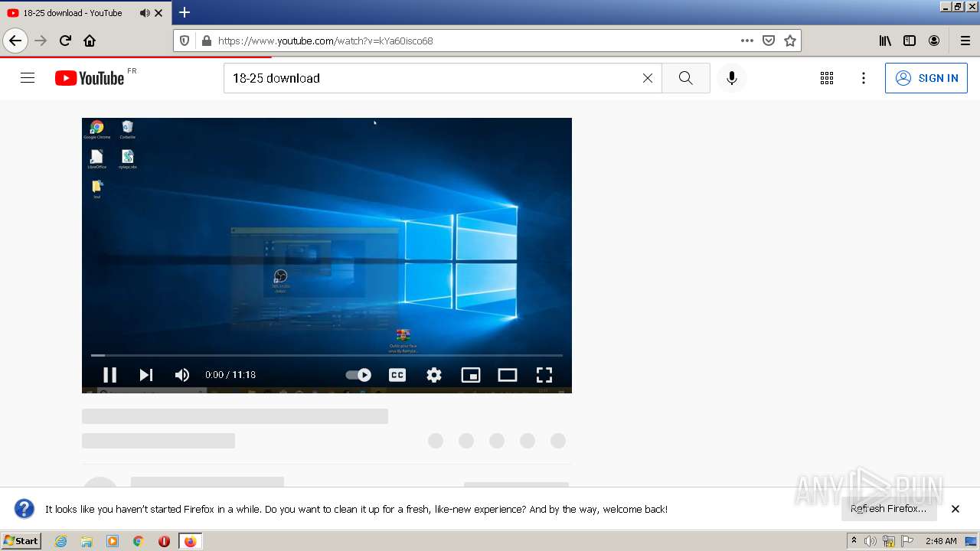980x551 pixels.
Task: Click Firefox taskbar button
Action: pos(190,541)
